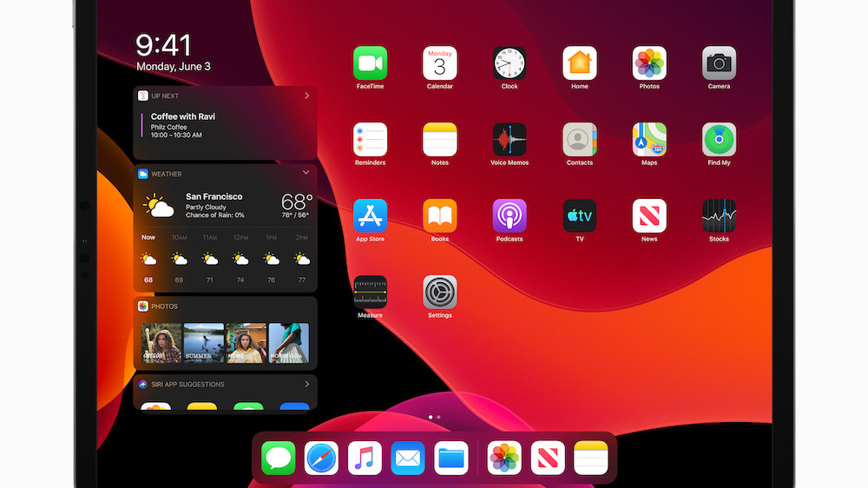This screenshot has width=868, height=488.
Task: Open the Books app
Action: pos(439,216)
